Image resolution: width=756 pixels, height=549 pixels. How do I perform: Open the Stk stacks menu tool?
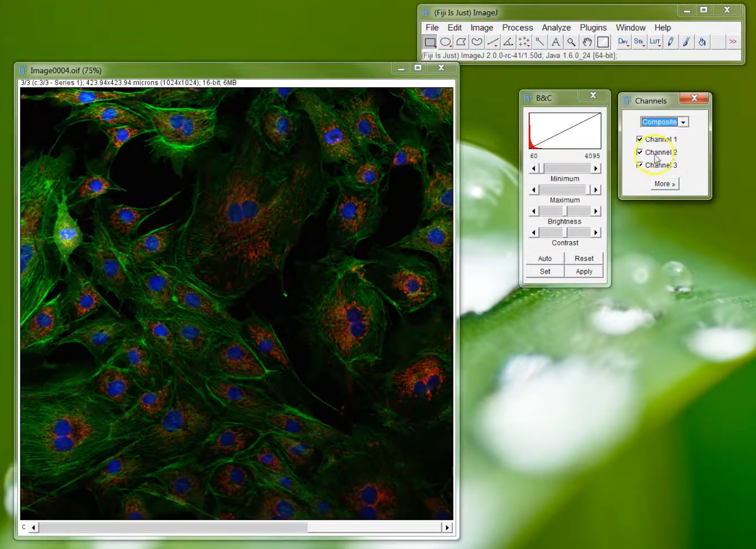639,42
